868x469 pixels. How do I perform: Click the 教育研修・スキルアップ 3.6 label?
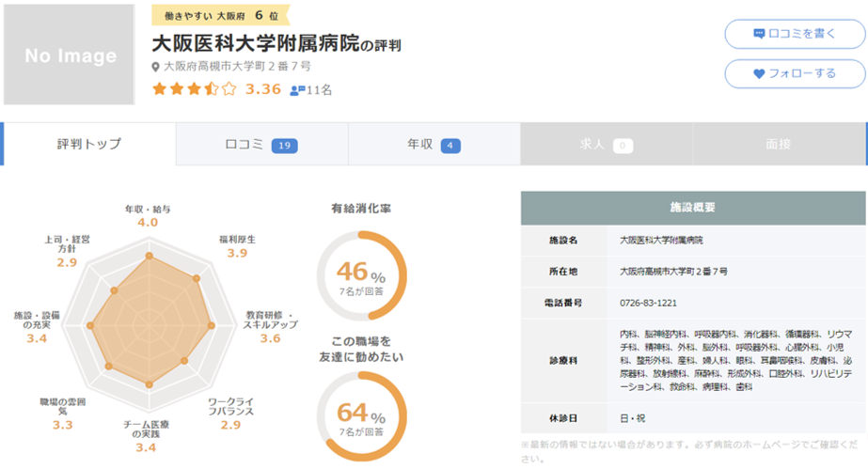click(x=270, y=327)
